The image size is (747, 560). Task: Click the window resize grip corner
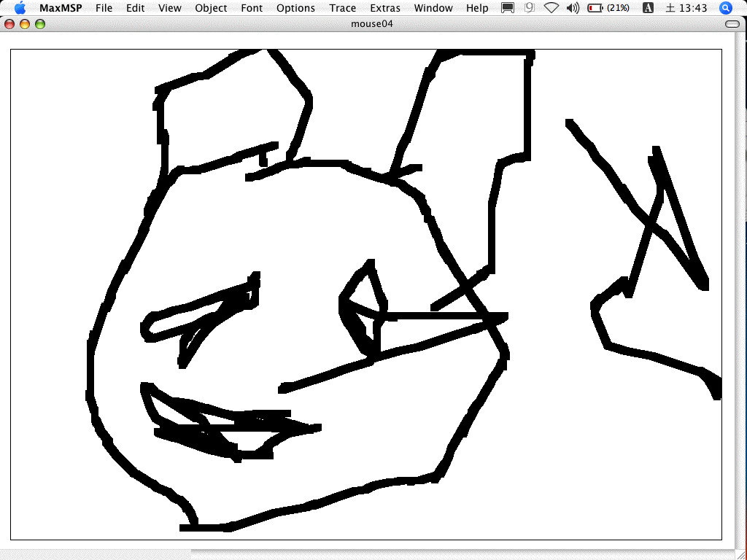(741, 555)
